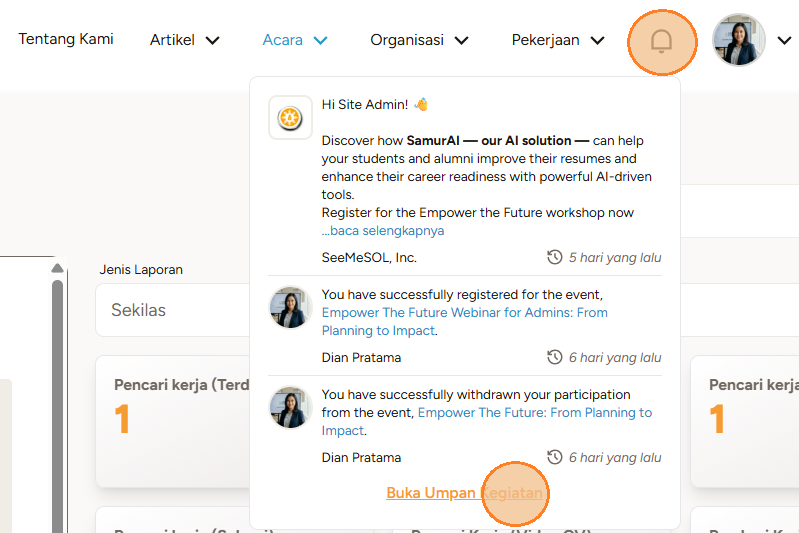Click the Buka Umpan Kegiatan link
This screenshot has width=799, height=533.
click(x=464, y=493)
